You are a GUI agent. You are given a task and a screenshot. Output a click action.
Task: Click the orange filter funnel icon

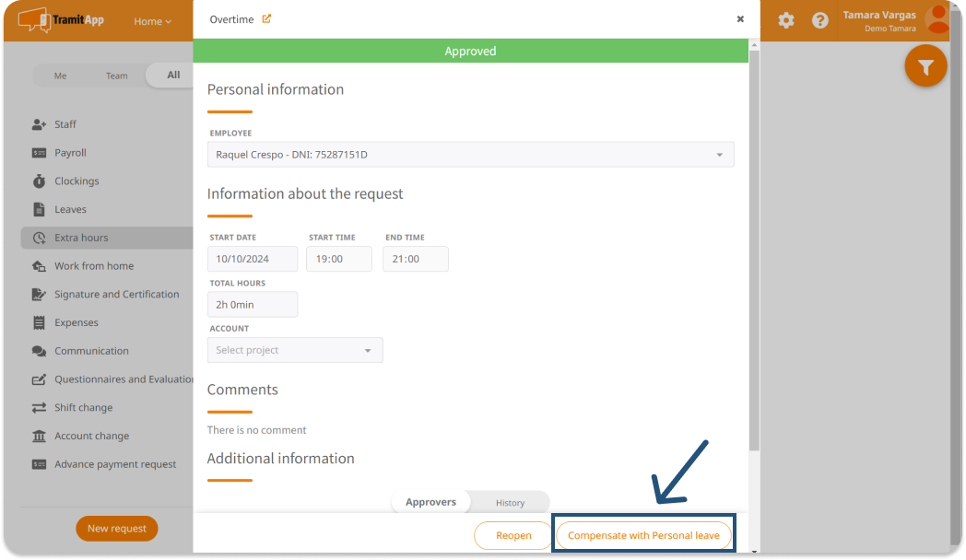(925, 67)
